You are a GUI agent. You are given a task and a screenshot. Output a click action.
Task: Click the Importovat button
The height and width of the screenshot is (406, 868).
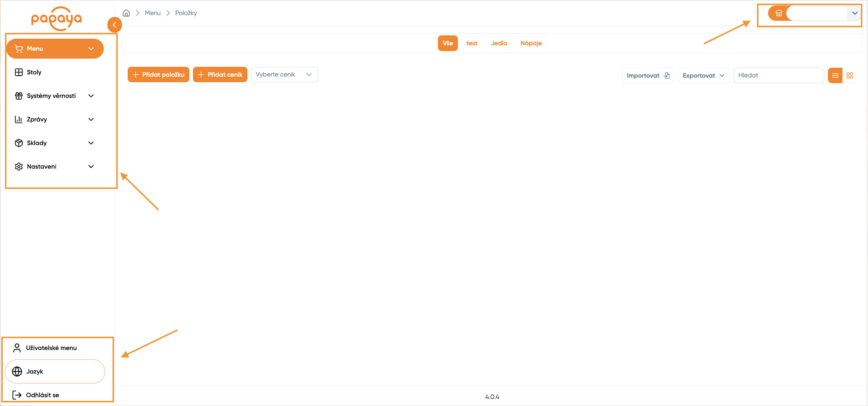click(647, 76)
